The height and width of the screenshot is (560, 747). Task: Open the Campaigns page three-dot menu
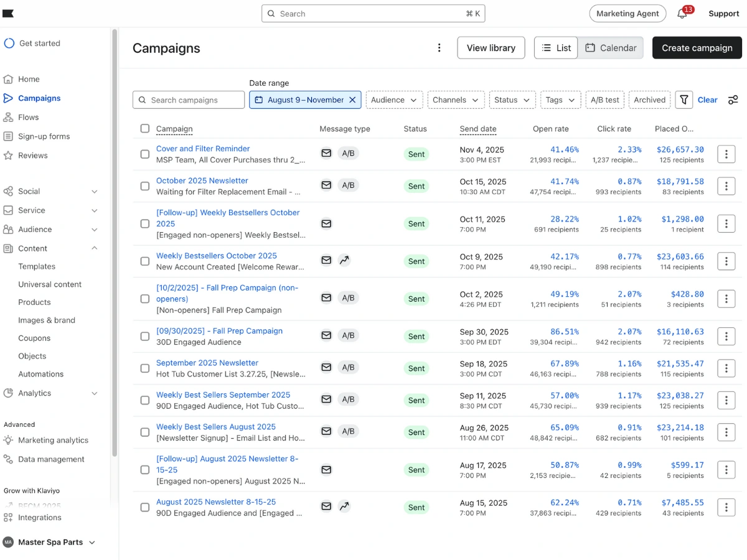pos(439,48)
